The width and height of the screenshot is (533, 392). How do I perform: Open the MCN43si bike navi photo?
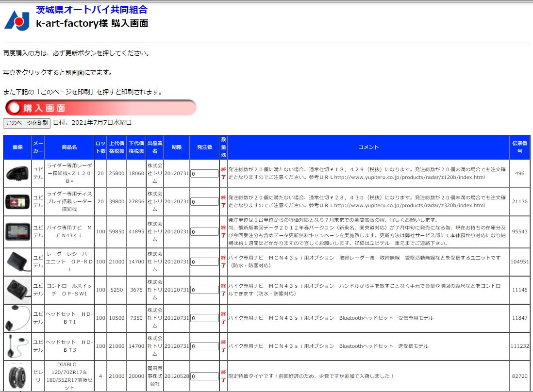click(17, 232)
